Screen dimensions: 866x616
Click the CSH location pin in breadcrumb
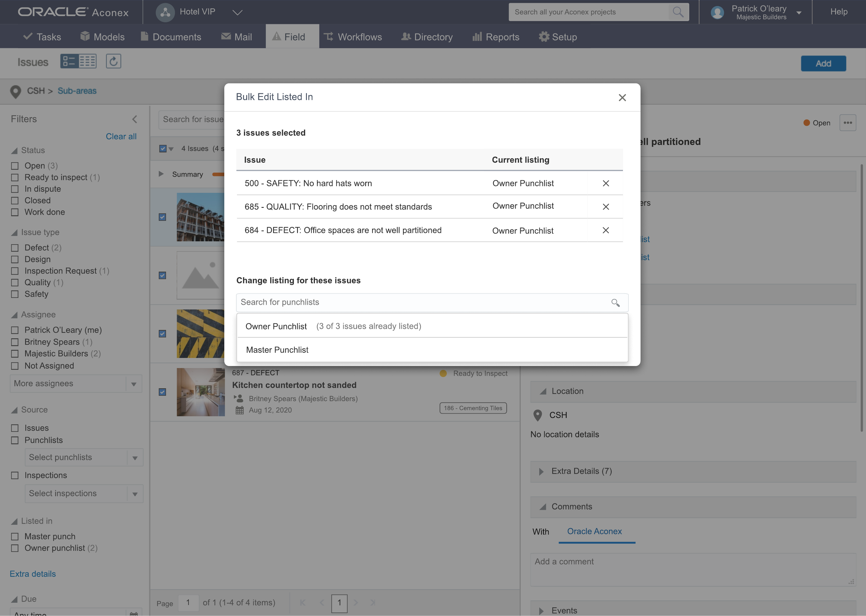15,92
